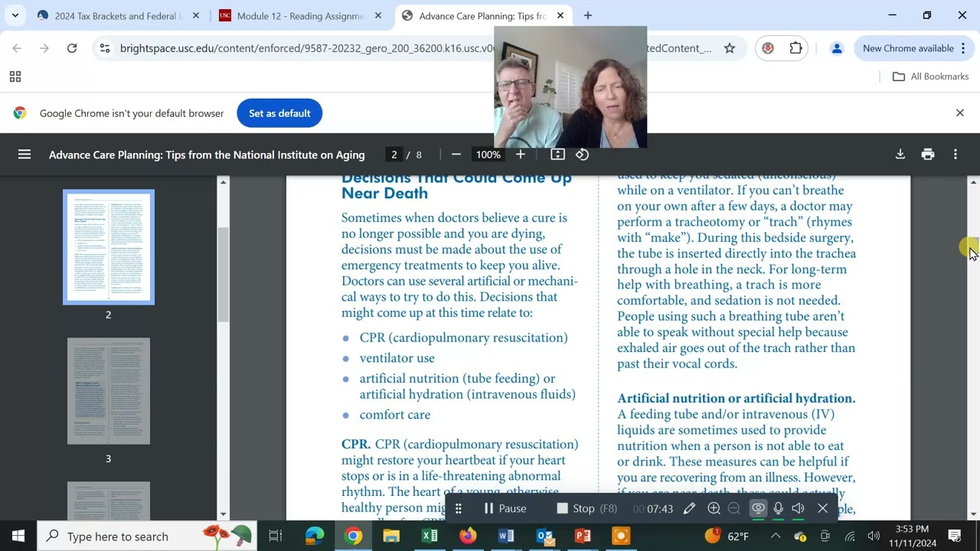Click the Windows Start button
This screenshot has width=980, height=551.
point(18,536)
